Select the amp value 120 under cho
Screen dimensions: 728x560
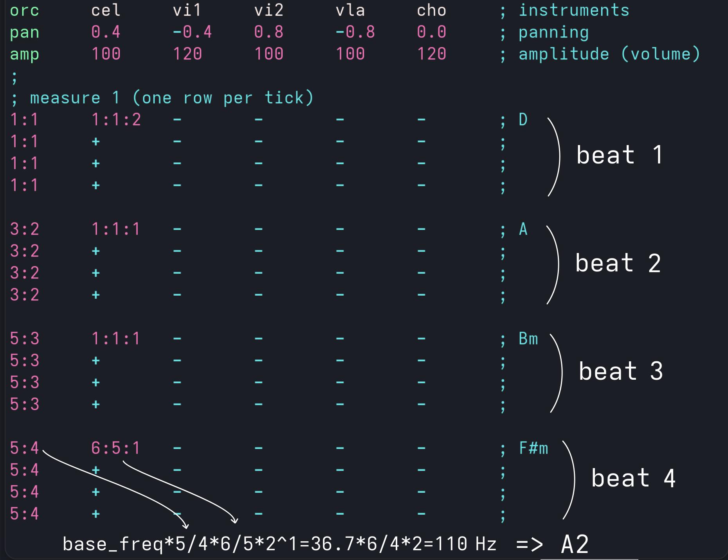pos(431,54)
